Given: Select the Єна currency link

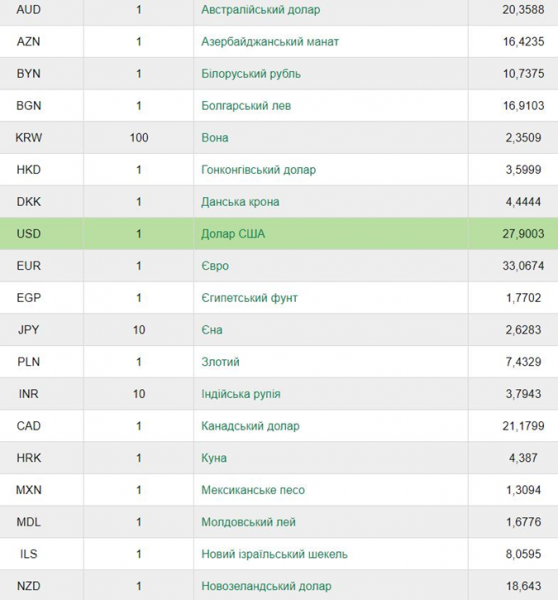Looking at the screenshot, I should [212, 330].
